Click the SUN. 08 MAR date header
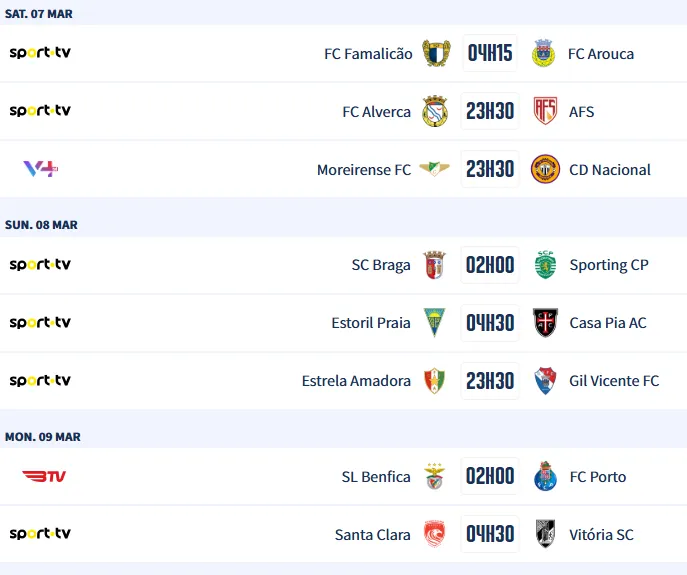687x575 pixels. point(41,225)
